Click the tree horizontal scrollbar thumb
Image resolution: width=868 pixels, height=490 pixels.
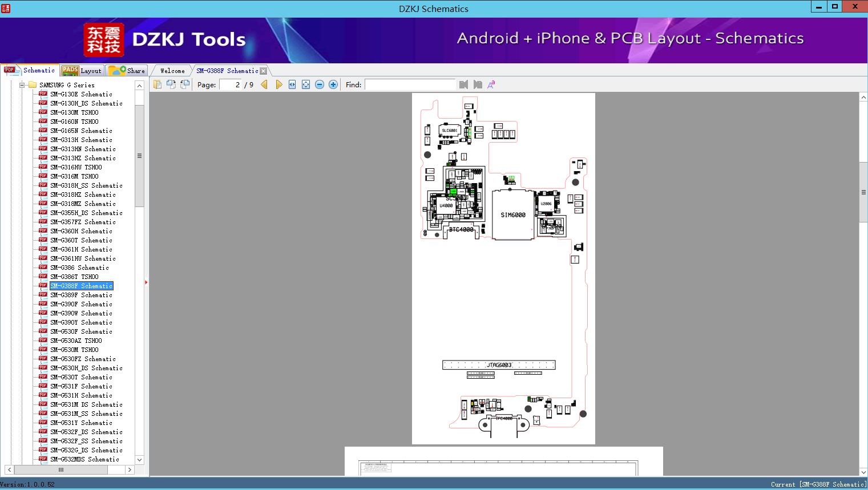[61, 470]
